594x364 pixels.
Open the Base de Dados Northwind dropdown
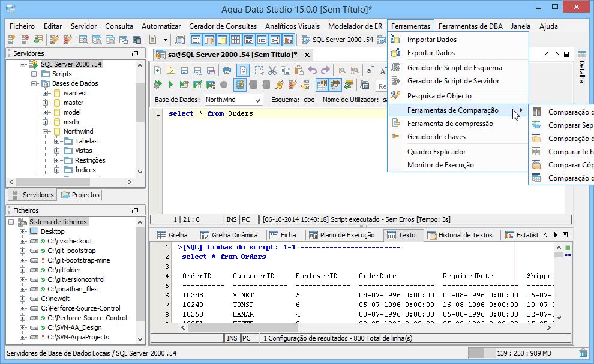pos(233,100)
